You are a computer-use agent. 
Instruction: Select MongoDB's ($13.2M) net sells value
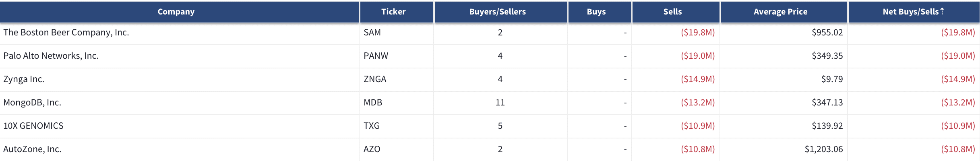coord(958,102)
